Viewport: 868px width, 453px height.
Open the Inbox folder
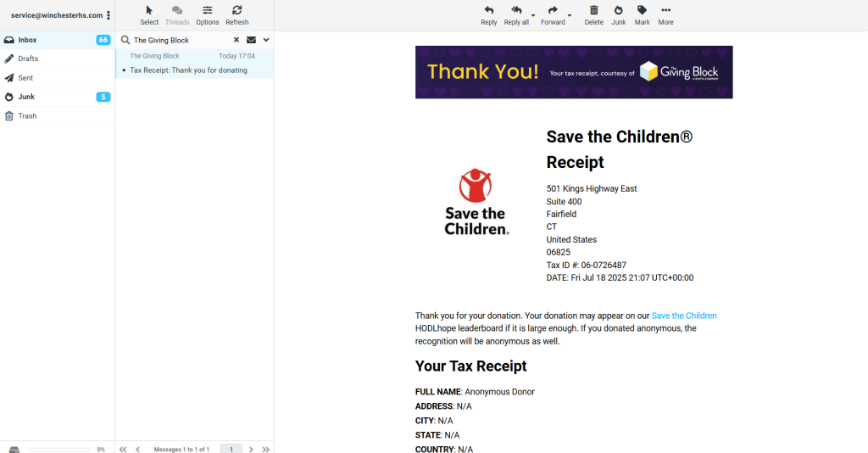[58, 40]
